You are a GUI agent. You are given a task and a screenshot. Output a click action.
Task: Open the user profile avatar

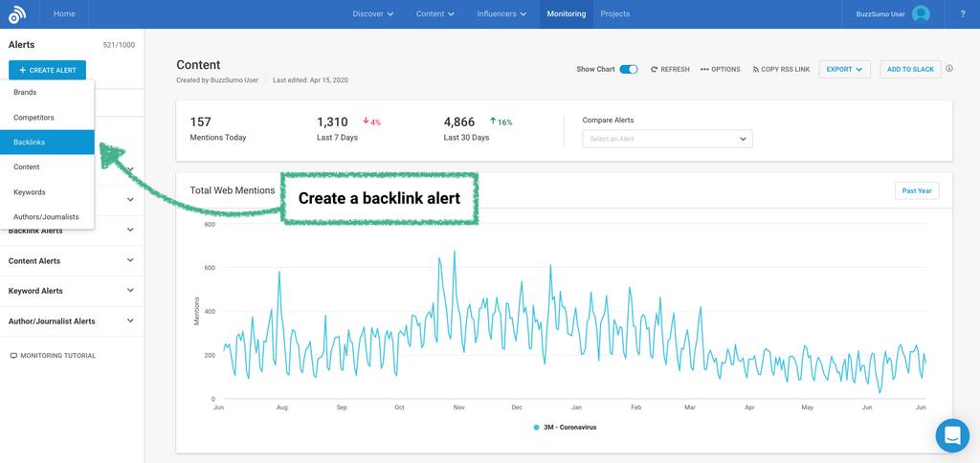point(921,13)
